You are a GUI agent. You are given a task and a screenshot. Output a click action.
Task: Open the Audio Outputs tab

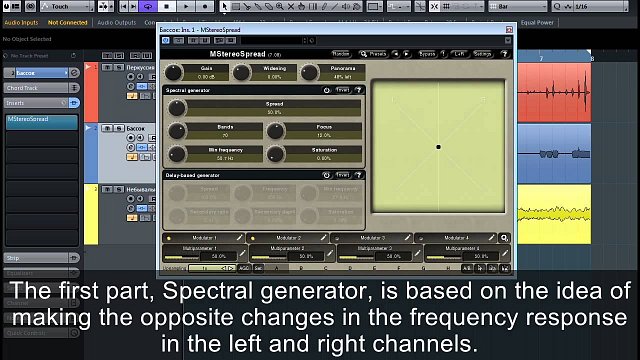[x=117, y=22]
